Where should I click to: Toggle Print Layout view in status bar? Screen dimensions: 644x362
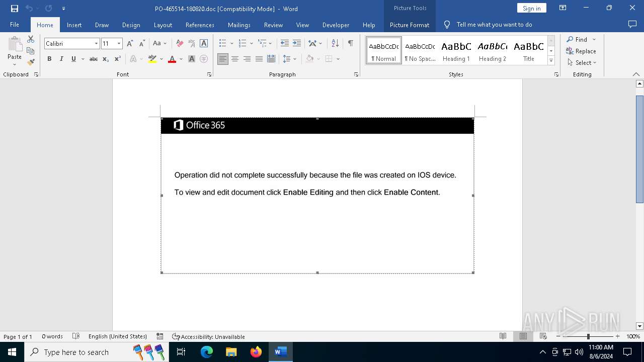(x=523, y=336)
